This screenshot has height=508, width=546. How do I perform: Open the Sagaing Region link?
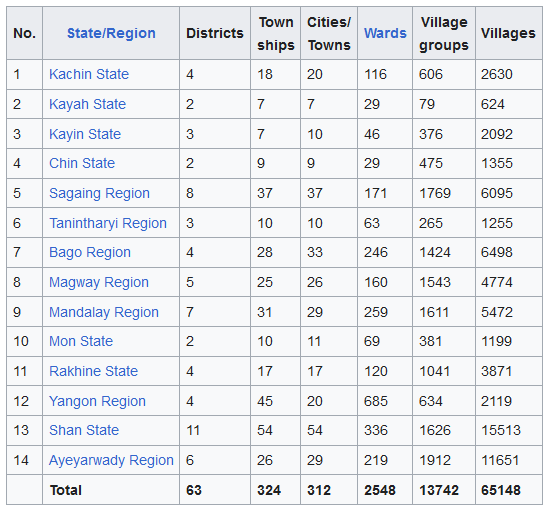tap(99, 193)
